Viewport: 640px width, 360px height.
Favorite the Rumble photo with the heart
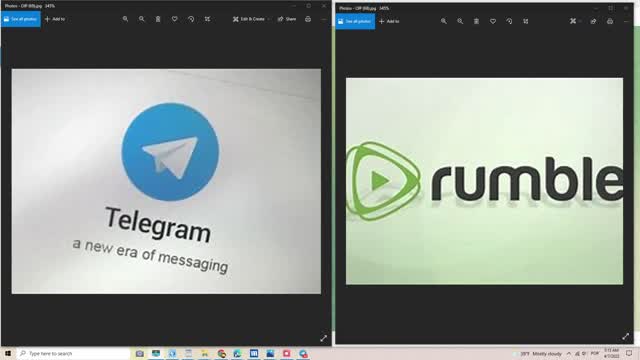click(493, 21)
